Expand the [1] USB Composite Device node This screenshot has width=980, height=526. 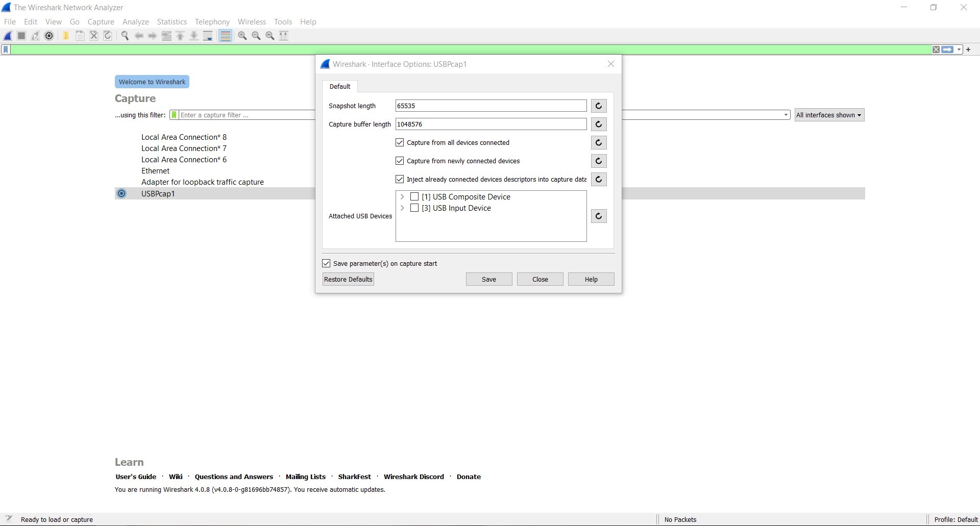(402, 196)
